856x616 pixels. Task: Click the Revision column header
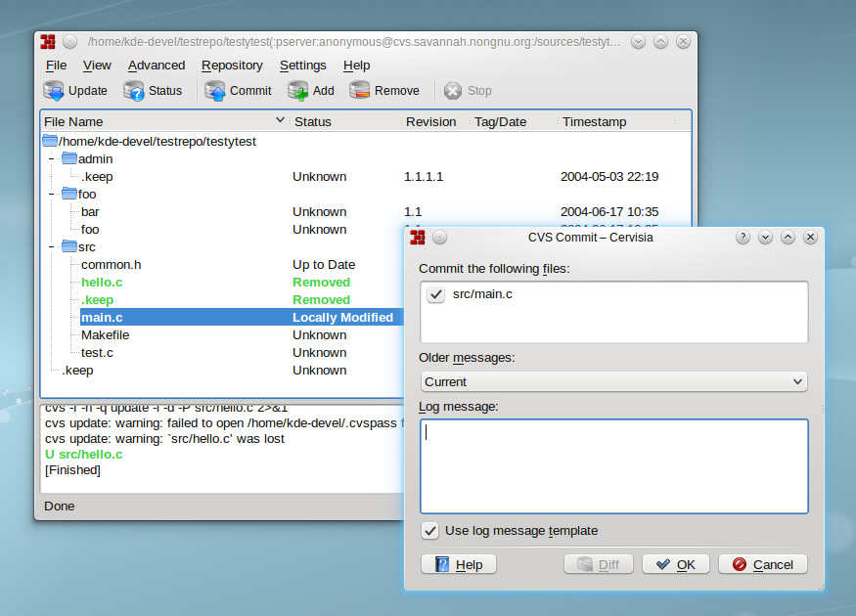click(x=430, y=121)
